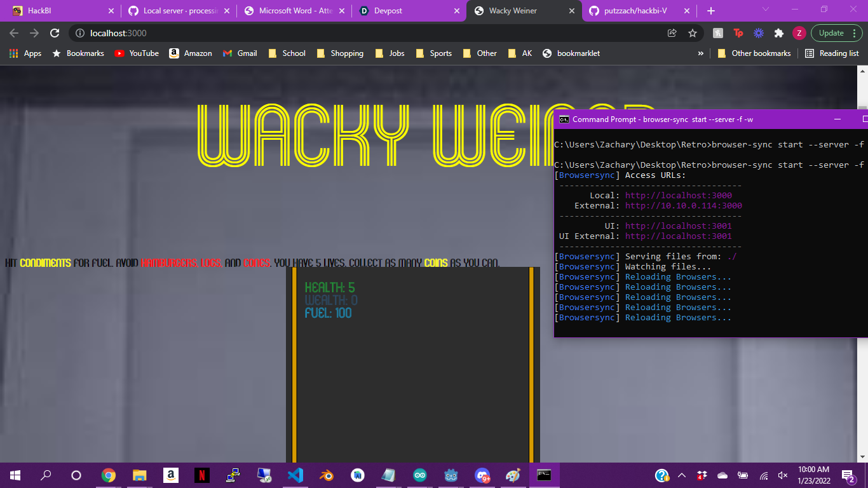
Task: Open the School bookmarks folder
Action: coord(287,53)
